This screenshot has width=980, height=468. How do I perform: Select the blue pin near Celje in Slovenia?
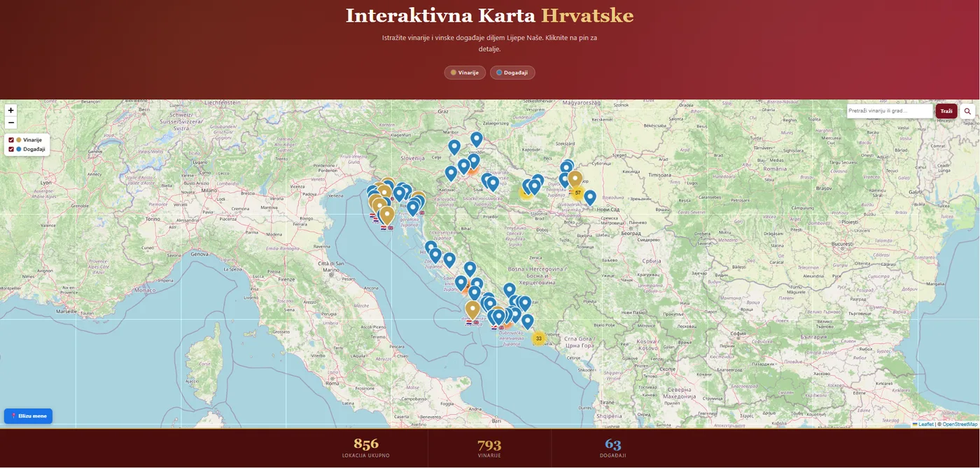click(x=454, y=148)
